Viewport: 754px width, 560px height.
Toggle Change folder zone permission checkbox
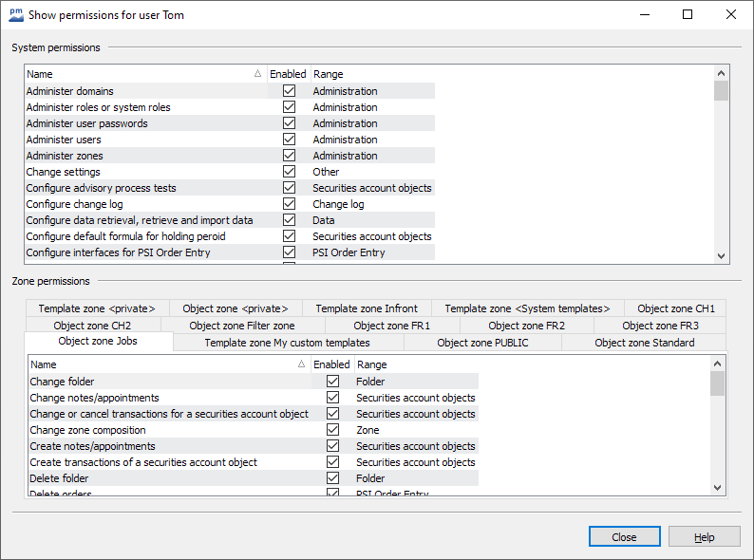click(332, 382)
